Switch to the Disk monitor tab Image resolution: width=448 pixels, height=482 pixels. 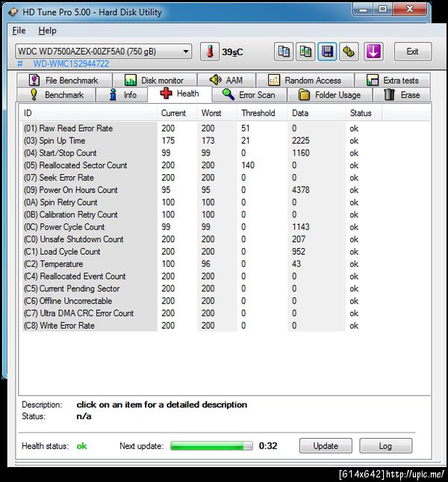tap(155, 80)
